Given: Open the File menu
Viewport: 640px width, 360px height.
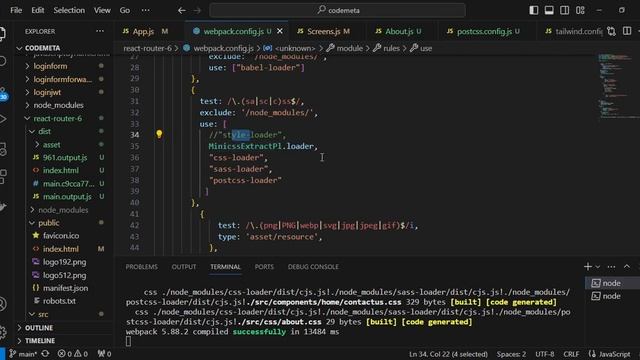Looking at the screenshot, I should tap(16, 10).
